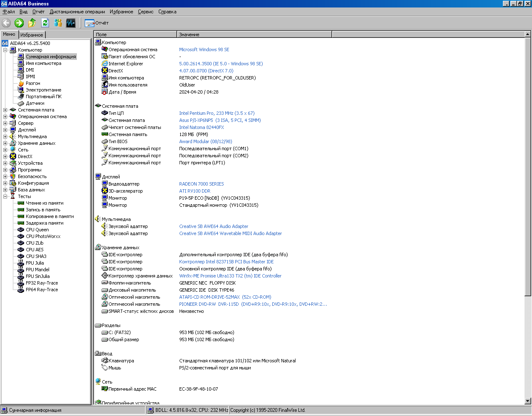This screenshot has height=416, width=532.
Task: Expand the Конфигурация tree node
Action: 5,183
